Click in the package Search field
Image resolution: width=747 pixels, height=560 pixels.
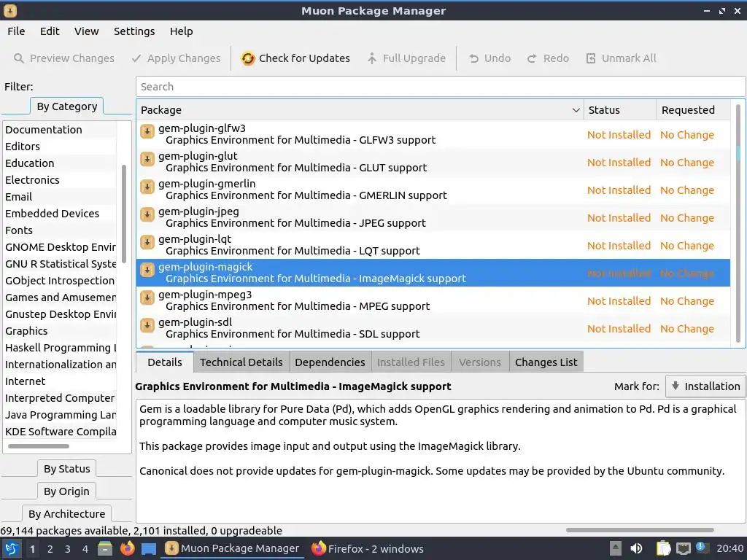(x=440, y=87)
